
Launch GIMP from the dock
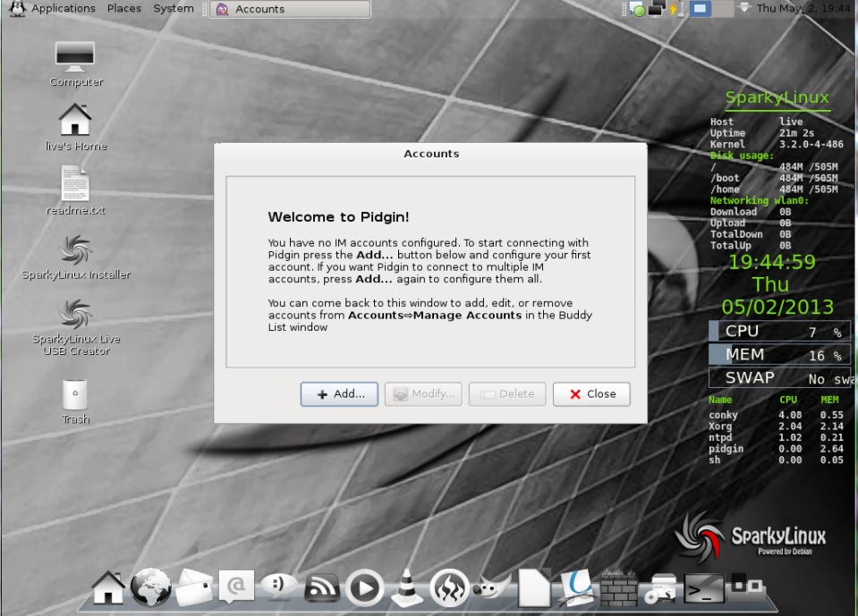click(x=491, y=587)
